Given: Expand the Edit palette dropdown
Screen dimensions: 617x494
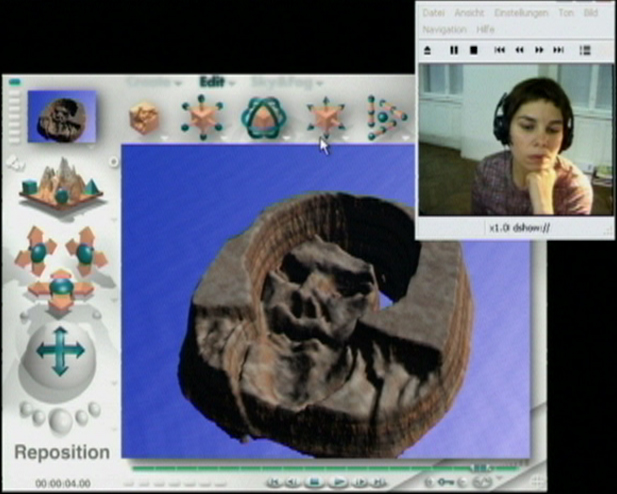Looking at the screenshot, I should (215, 82).
